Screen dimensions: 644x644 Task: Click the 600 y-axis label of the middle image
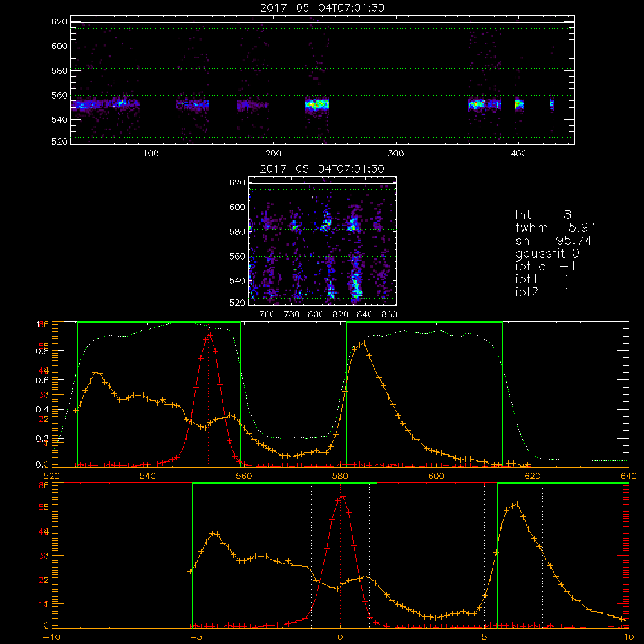point(237,207)
